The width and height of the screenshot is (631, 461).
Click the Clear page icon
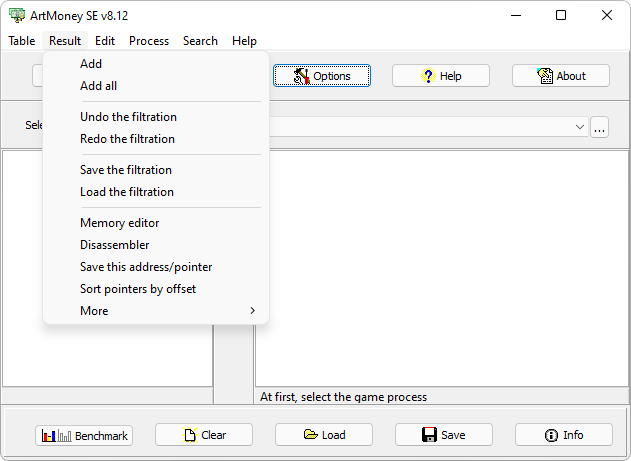pyautogui.click(x=190, y=435)
